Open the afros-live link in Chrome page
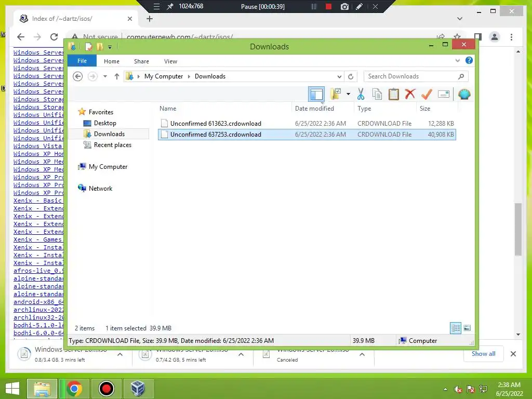532x399 pixels. 38,271
